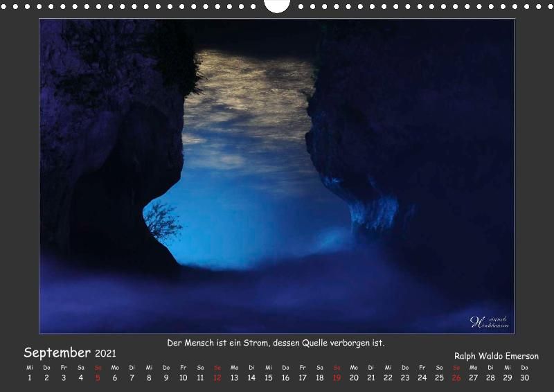Viewport: 554px width, 392px height.
Task: Select calendar day 21
Action: point(371,377)
